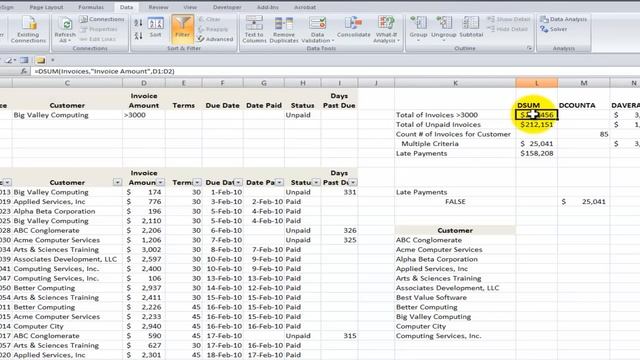Switch to the Formulas tab

point(91,7)
